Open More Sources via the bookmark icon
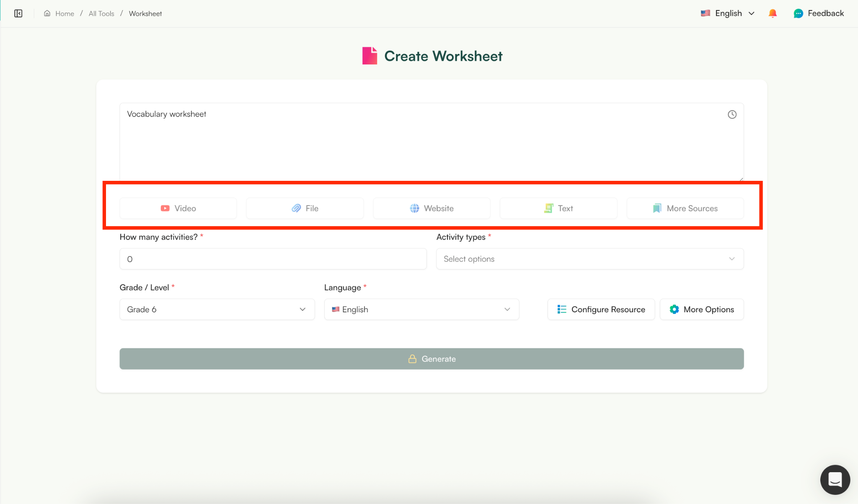The image size is (858, 504). [x=656, y=208]
